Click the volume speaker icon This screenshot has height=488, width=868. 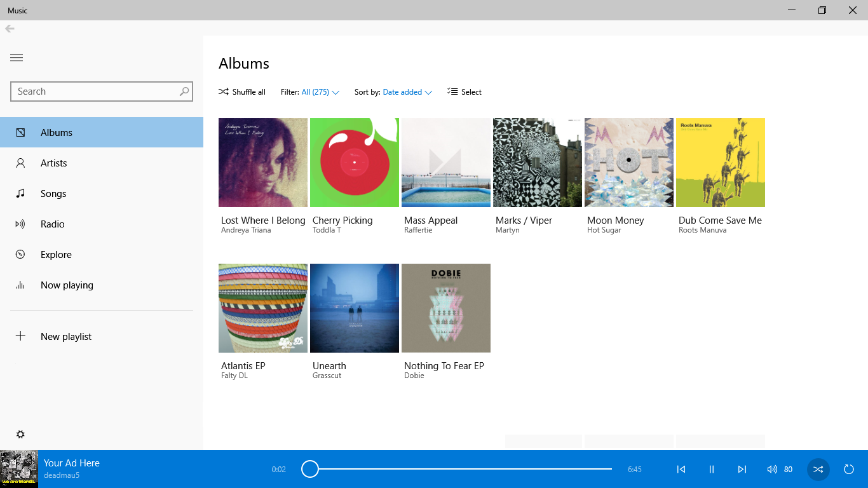tap(772, 470)
